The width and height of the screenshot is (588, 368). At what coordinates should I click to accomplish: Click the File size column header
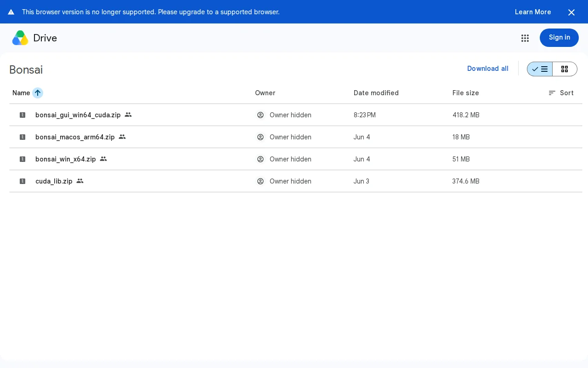coord(466,93)
